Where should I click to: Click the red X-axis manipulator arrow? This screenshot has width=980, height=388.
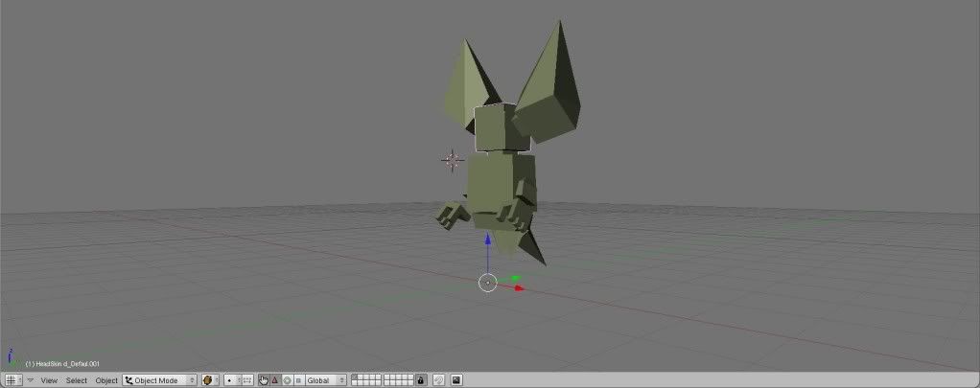[x=519, y=287]
